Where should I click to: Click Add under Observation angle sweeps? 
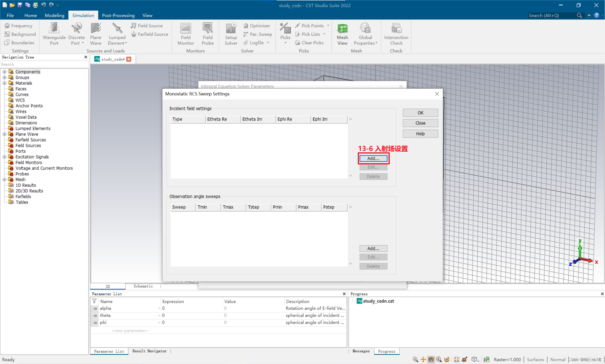click(373, 248)
